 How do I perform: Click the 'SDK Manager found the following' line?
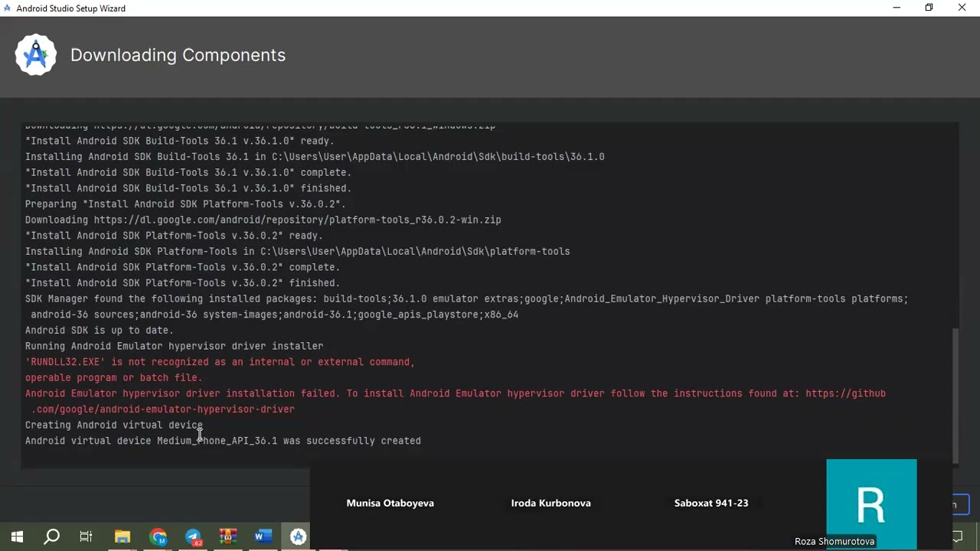466,299
